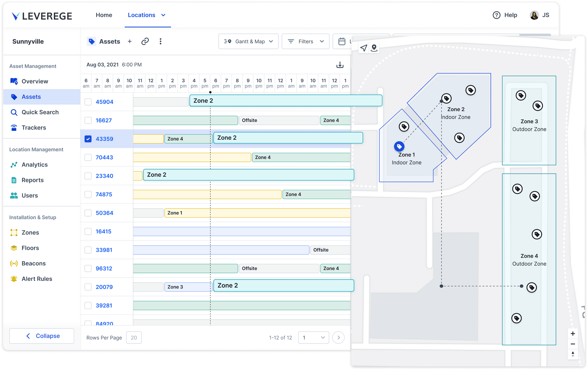This screenshot has width=588, height=370.
Task: Open asset 16627 link
Action: click(103, 120)
